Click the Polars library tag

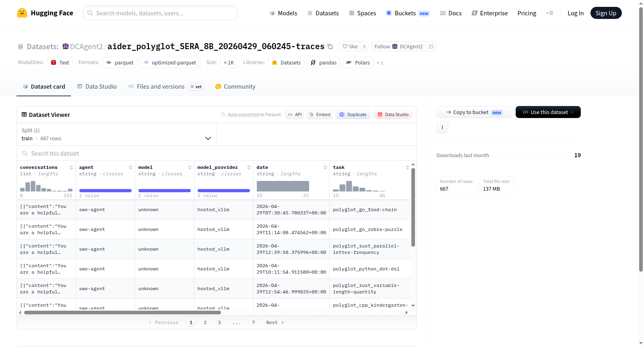point(358,62)
